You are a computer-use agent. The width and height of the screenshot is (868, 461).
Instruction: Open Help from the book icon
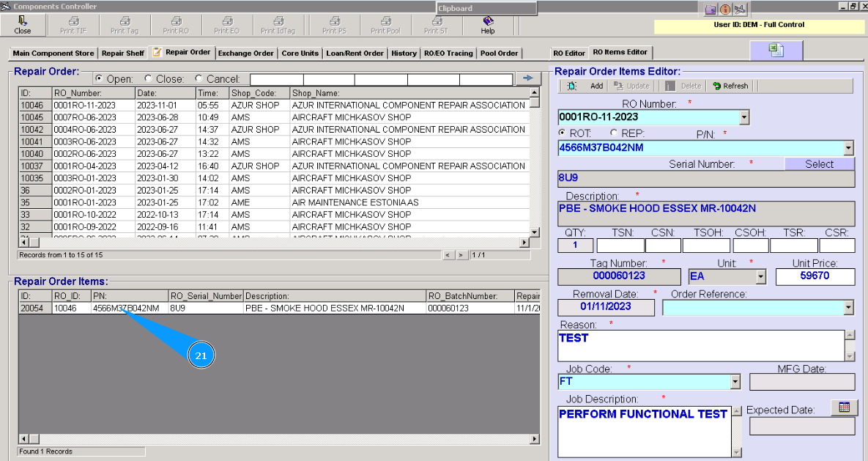click(487, 21)
